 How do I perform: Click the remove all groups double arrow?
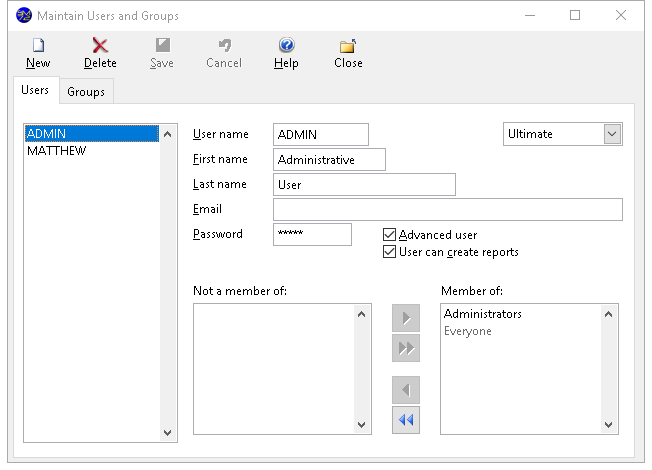[x=406, y=420]
